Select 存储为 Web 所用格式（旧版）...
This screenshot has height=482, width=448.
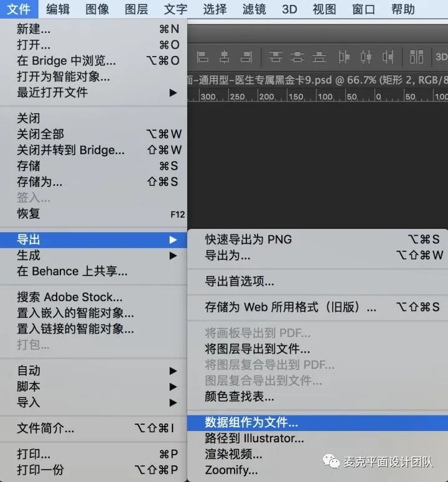317,307
